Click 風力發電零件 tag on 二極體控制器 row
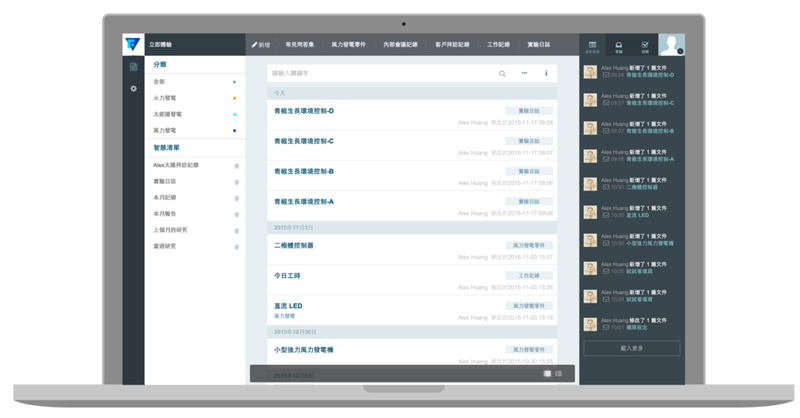This screenshot has height=418, width=800. 529,245
